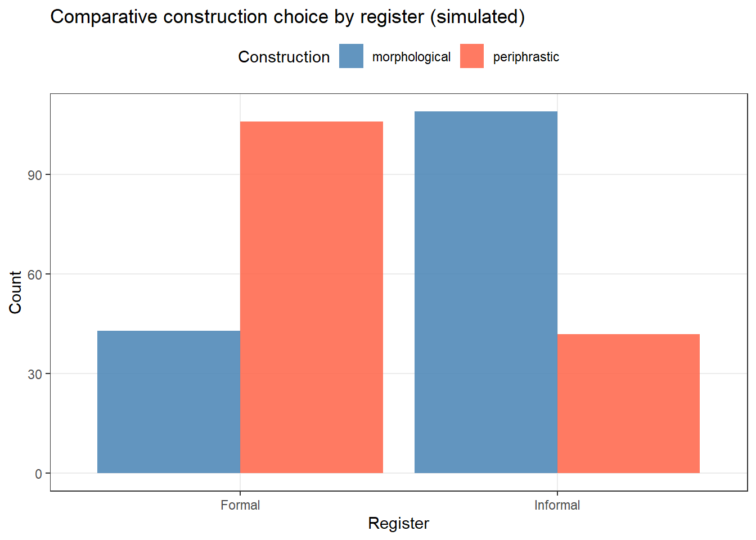Select the blue morphological bar for Formal
The width and height of the screenshot is (756, 540).
[169, 402]
